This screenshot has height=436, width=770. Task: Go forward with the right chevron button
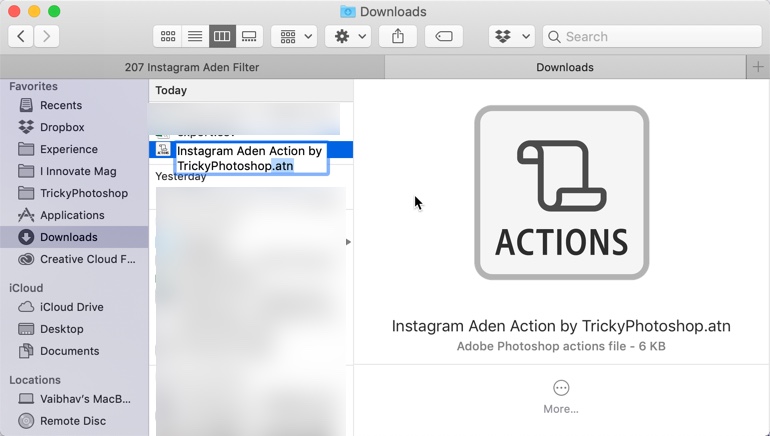47,36
